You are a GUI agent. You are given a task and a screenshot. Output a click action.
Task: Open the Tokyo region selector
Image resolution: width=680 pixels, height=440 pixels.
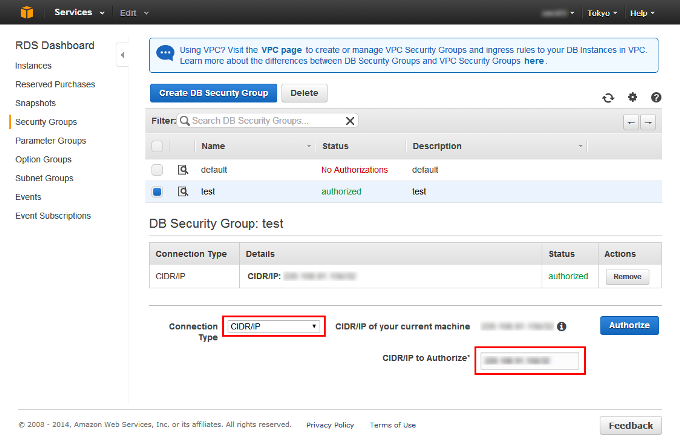(x=602, y=13)
